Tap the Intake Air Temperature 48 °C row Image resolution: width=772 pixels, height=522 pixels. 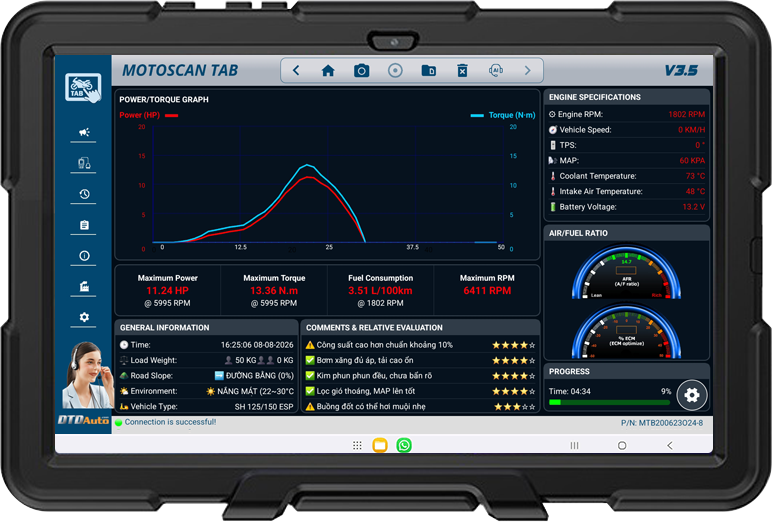[x=626, y=192]
